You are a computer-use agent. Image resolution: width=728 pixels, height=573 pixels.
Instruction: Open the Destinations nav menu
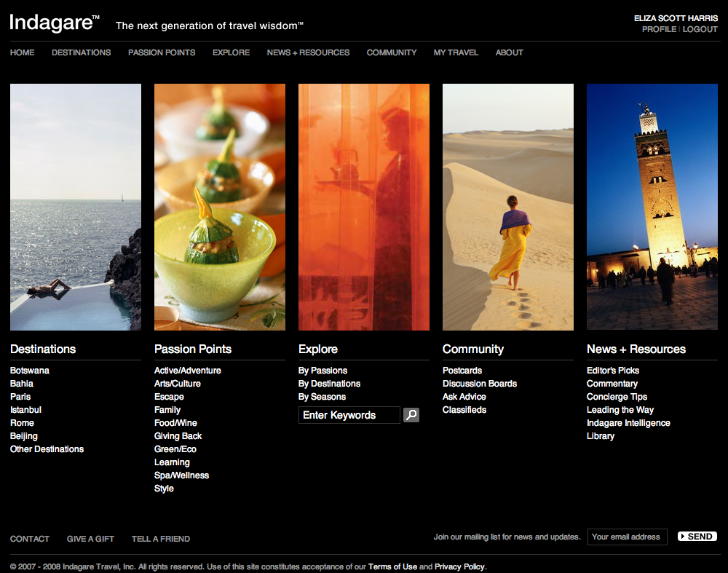point(82,52)
